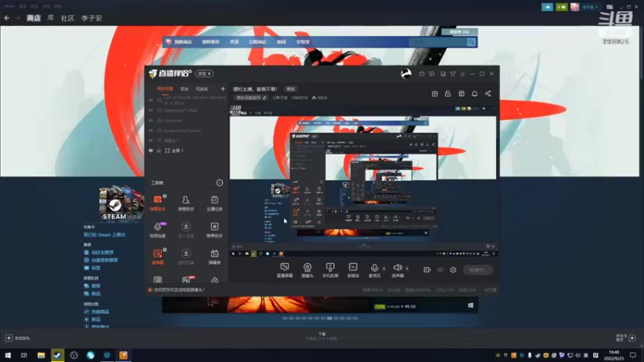Toggle visibility of Battlefield 2042 source
Screen dimensions: 644x362
coord(151,110)
